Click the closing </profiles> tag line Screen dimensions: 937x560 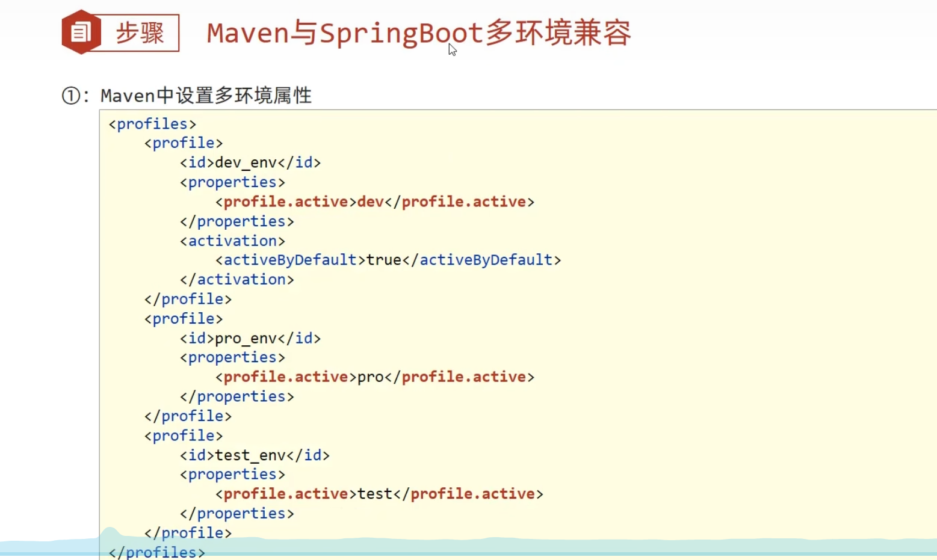click(156, 552)
